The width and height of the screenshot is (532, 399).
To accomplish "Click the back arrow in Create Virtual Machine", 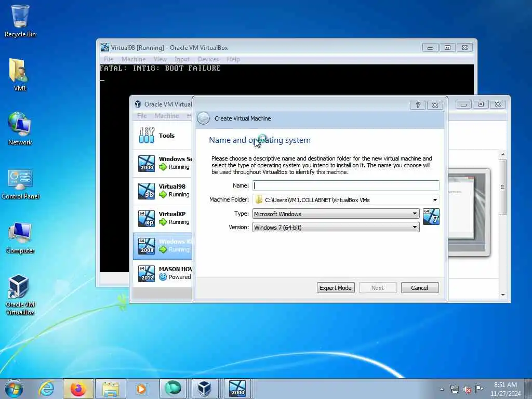I will tap(203, 118).
